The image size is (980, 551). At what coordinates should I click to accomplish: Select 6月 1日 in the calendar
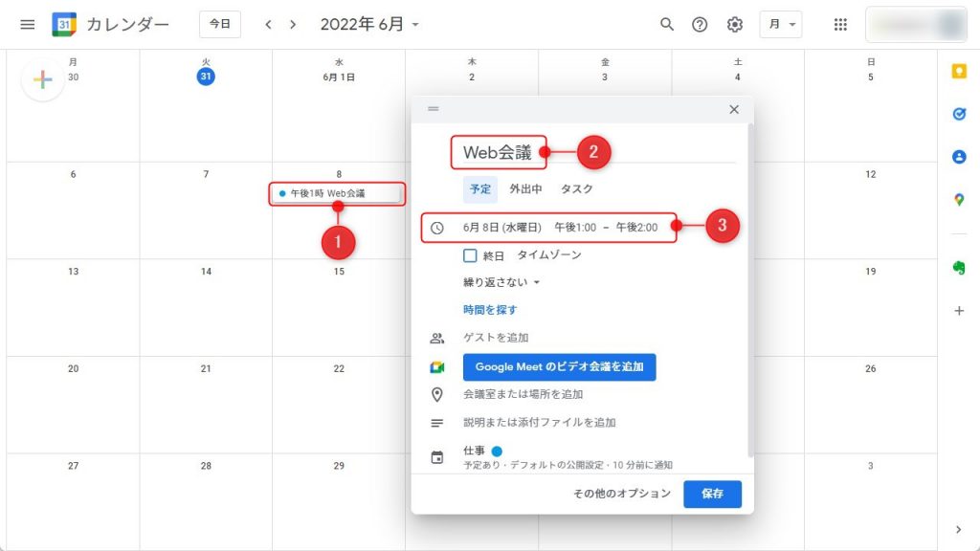point(339,77)
